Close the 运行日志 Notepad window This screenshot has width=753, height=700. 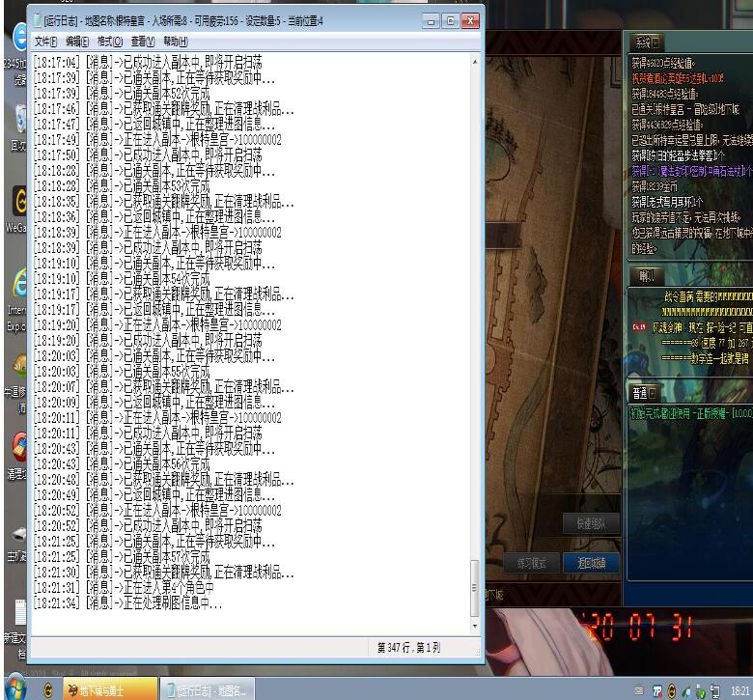pyautogui.click(x=470, y=21)
